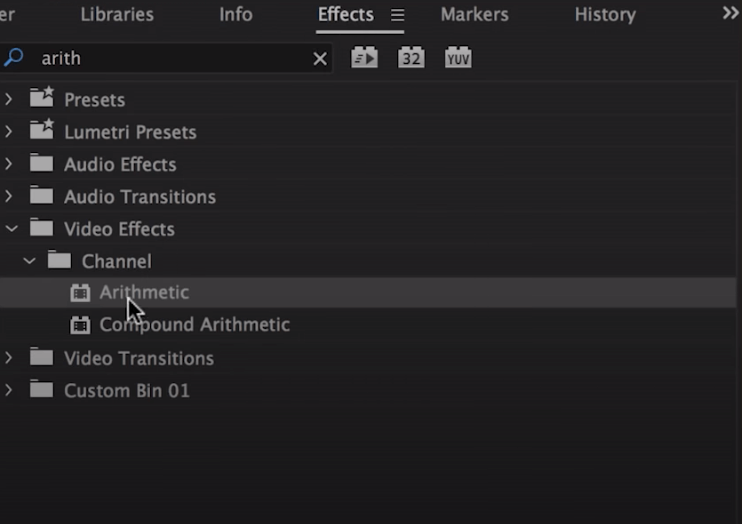Viewport: 742px width, 524px height.
Task: Expand the Presets bin
Action: point(9,99)
